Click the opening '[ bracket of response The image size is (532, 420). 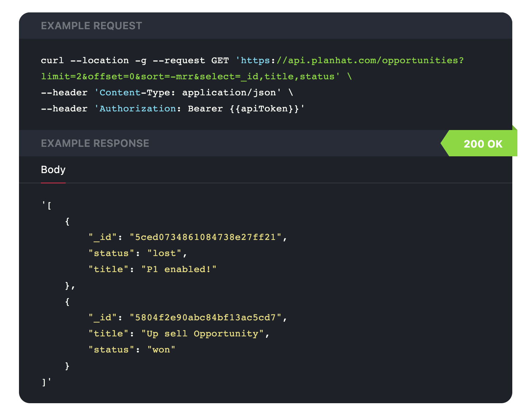coord(46,205)
